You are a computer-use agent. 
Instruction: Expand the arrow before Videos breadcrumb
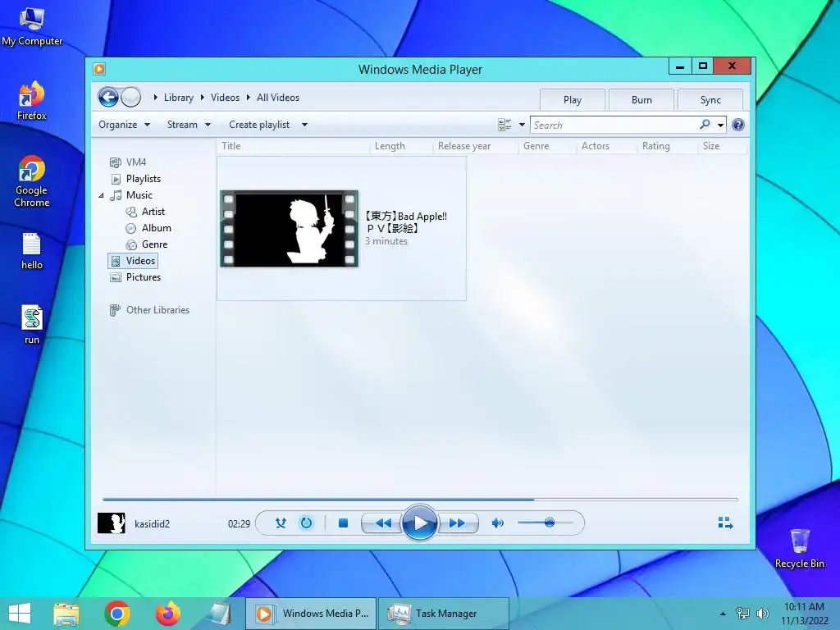click(203, 98)
